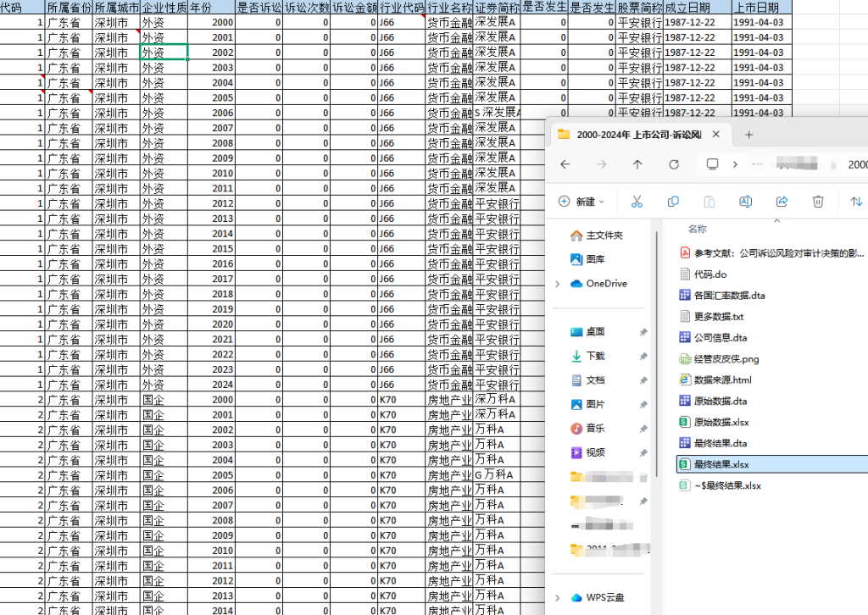868x615 pixels.
Task: Open the 新建 (New) dropdown
Action: point(582,202)
